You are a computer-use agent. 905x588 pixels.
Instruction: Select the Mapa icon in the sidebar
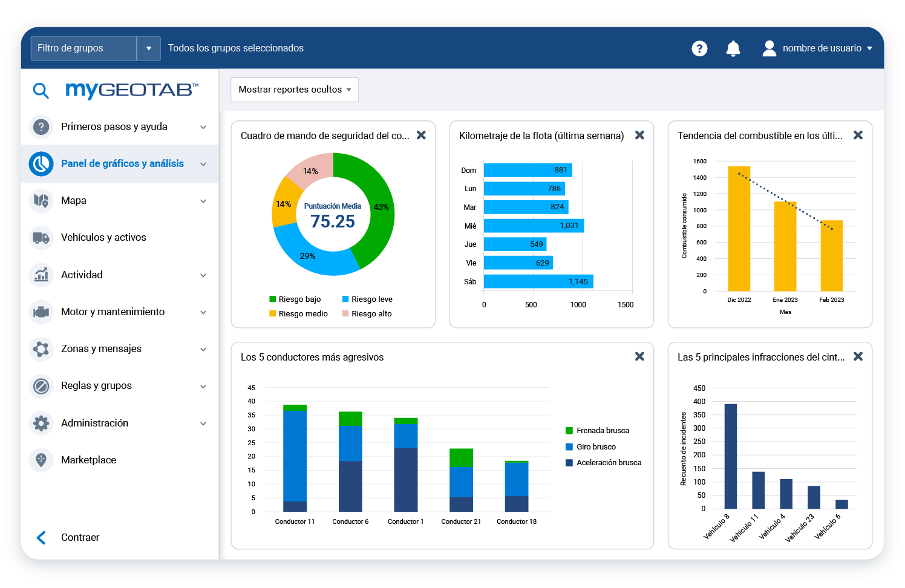pyautogui.click(x=41, y=200)
